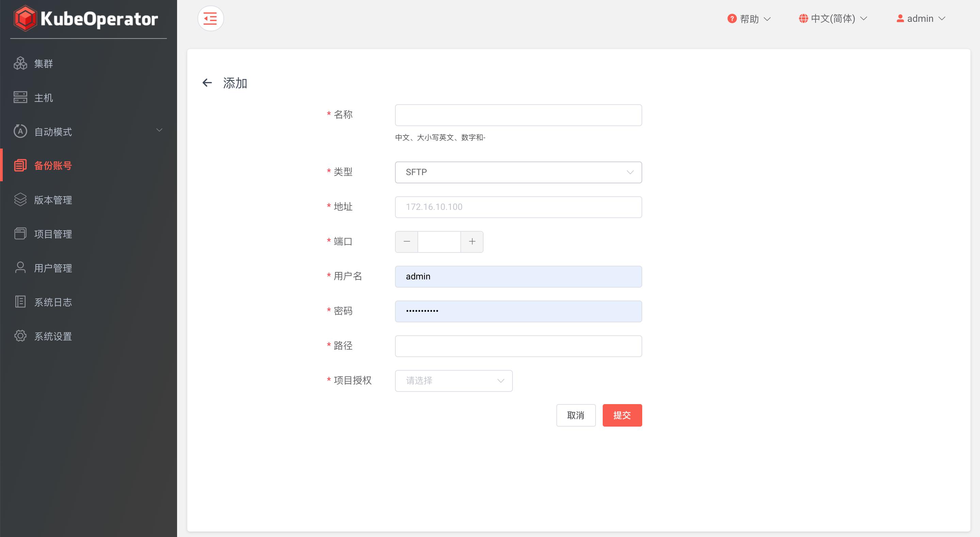Go to the 系统设置 menu item
Viewport: 980px width, 537px height.
tap(88, 336)
